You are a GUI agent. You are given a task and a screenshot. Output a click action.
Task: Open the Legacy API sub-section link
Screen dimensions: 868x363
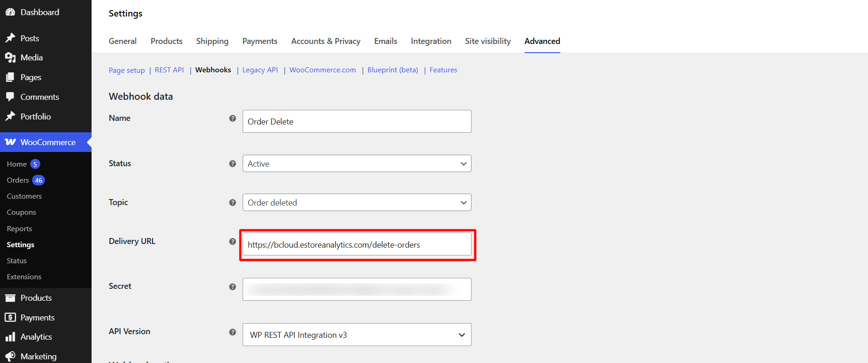pos(260,70)
